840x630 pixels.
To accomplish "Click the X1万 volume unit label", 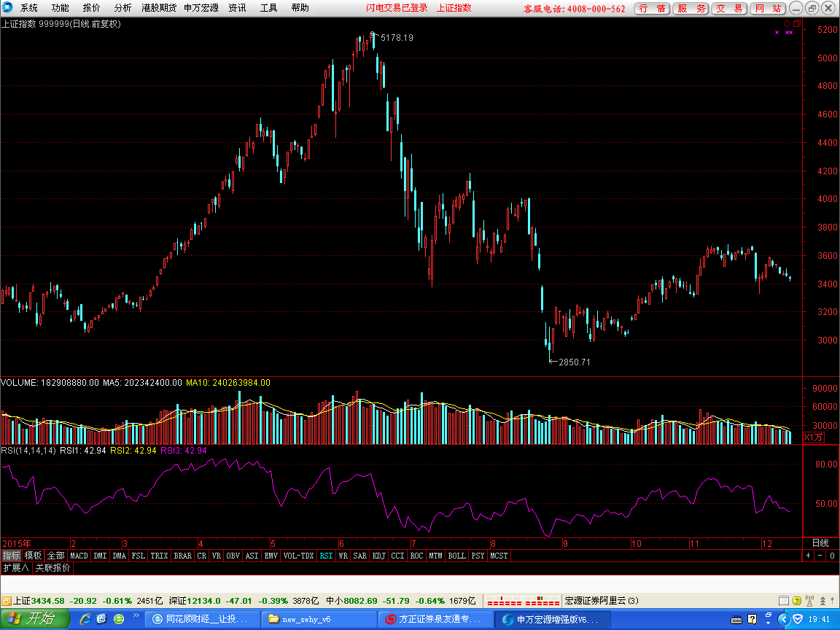I will (813, 437).
